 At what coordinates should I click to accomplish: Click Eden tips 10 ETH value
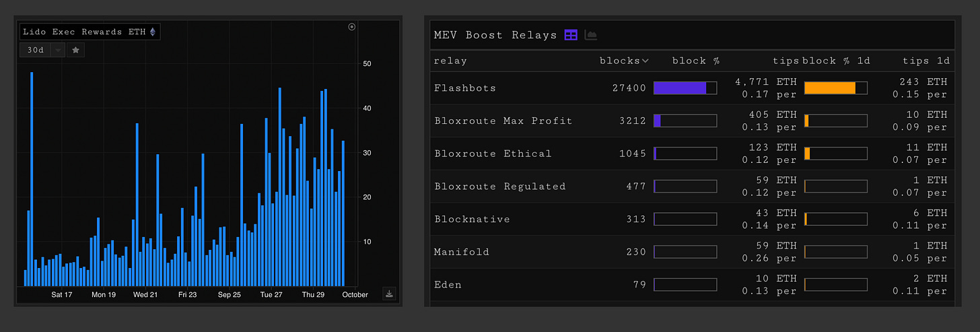coord(776,278)
